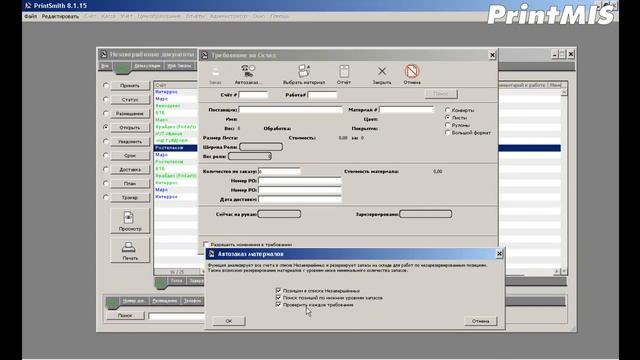Close the Автозаказ материалов dialog
The image size is (640, 360).
pyautogui.click(x=499, y=254)
